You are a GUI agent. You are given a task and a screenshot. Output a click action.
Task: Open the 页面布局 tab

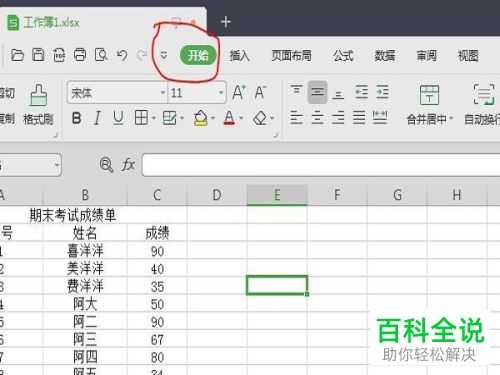291,56
